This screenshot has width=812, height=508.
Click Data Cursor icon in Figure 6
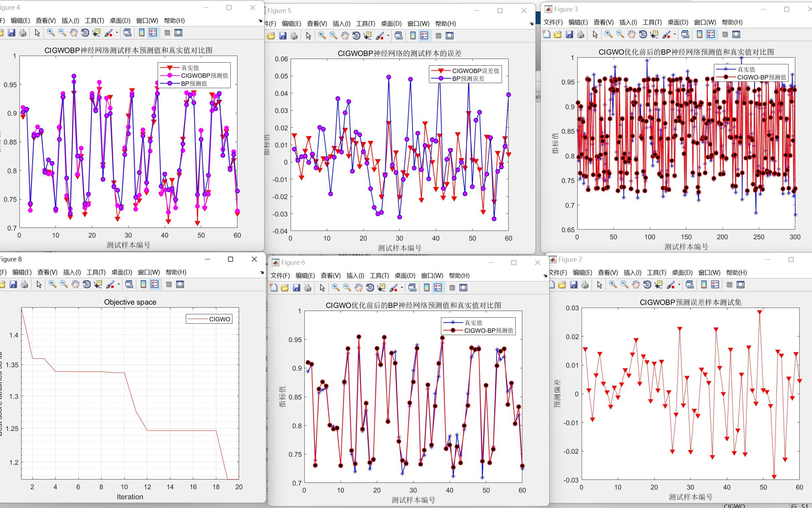pyautogui.click(x=381, y=288)
